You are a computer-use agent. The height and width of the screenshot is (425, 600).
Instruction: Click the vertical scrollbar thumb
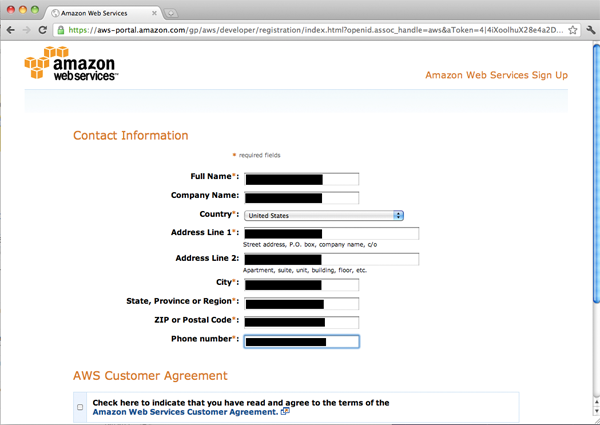coord(596,174)
